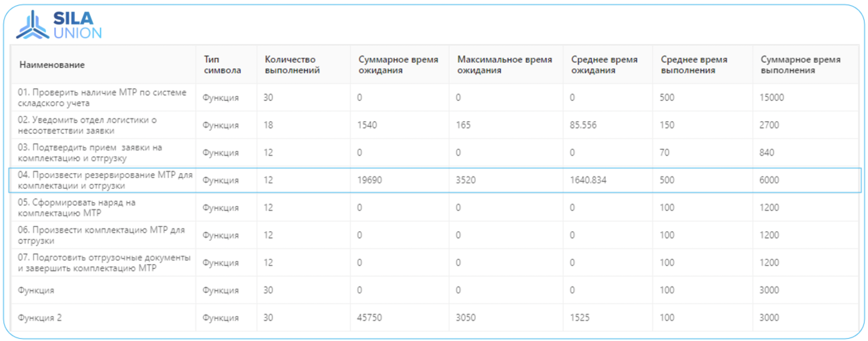Click Среднее время ожидания header
This screenshot has height=341, width=868.
pyautogui.click(x=604, y=65)
